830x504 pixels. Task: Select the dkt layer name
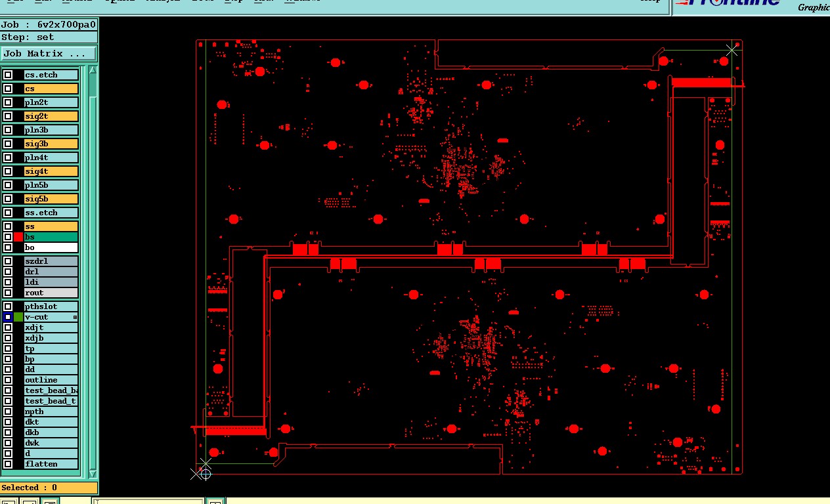pos(51,422)
